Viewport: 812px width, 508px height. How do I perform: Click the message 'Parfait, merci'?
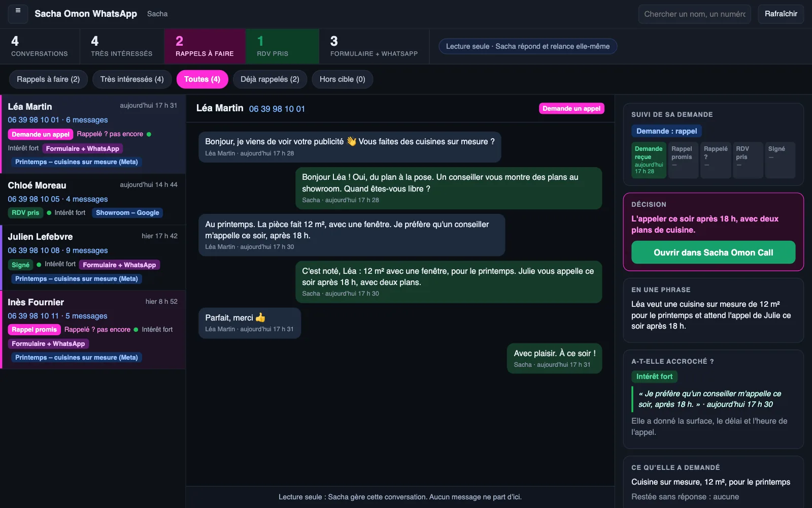click(250, 323)
